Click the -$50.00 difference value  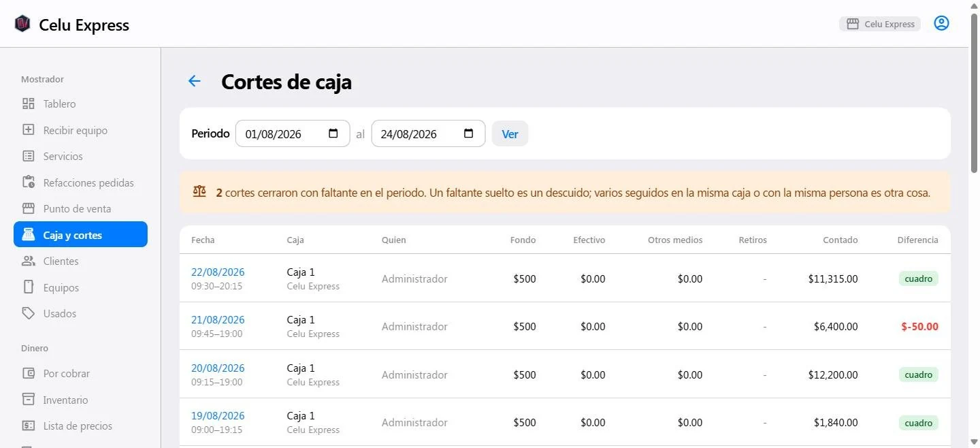919,327
